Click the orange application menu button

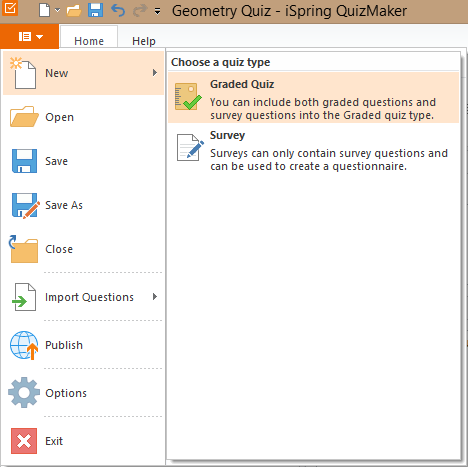pyautogui.click(x=30, y=36)
